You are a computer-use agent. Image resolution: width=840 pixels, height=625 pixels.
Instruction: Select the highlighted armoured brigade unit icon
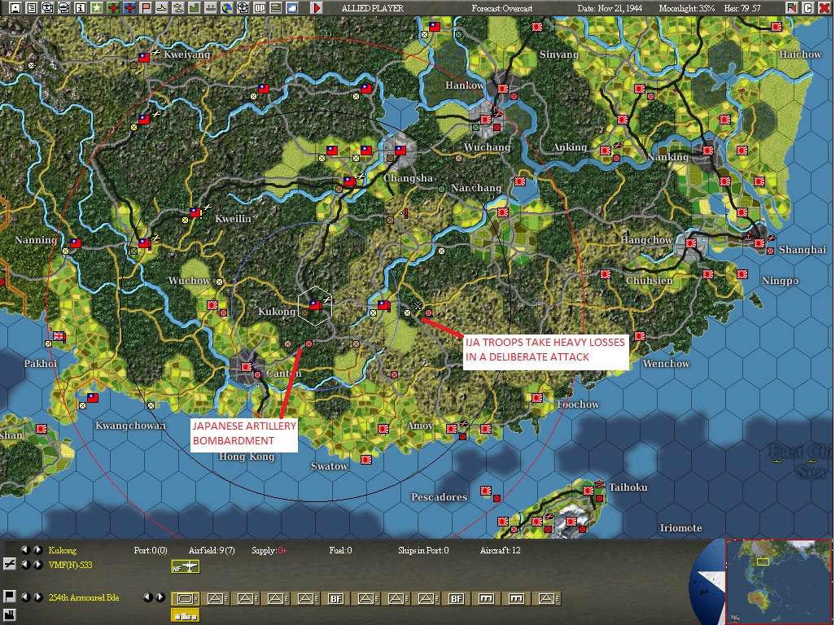pyautogui.click(x=186, y=598)
